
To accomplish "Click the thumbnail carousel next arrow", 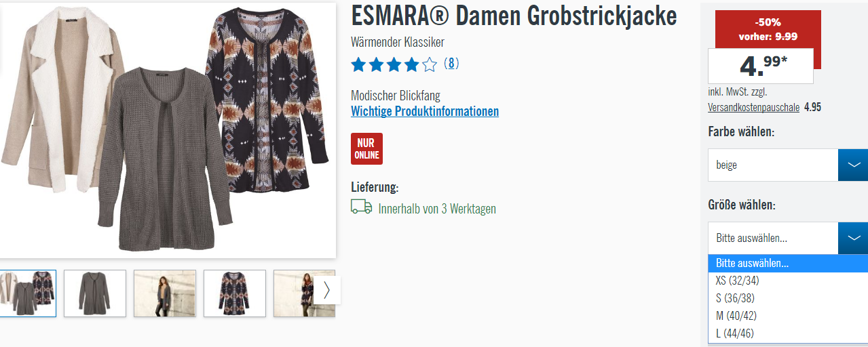I will pyautogui.click(x=326, y=290).
